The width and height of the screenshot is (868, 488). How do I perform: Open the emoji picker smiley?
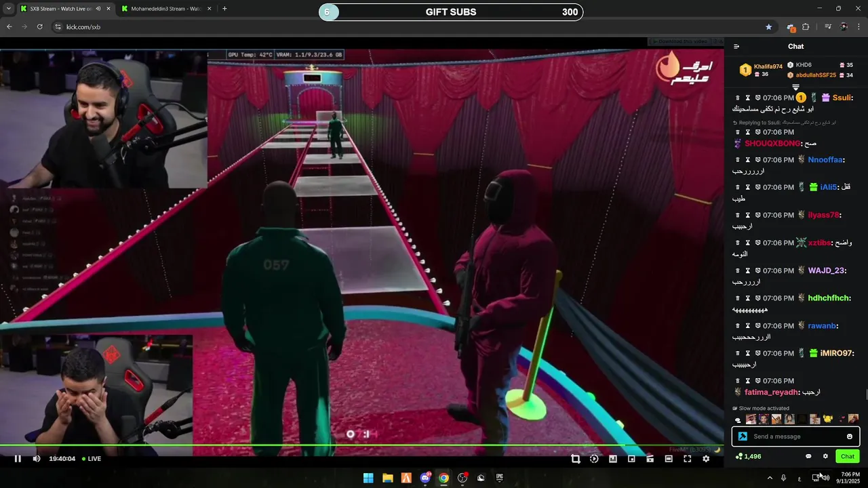(850, 436)
